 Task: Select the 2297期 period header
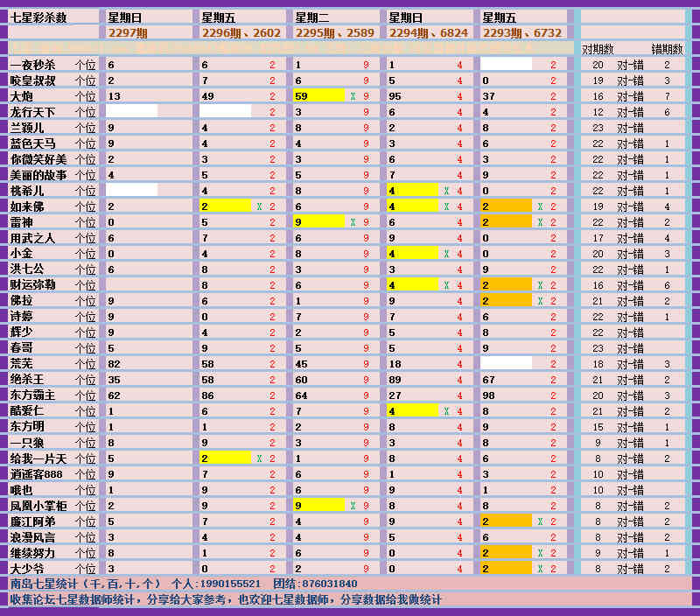tap(128, 32)
